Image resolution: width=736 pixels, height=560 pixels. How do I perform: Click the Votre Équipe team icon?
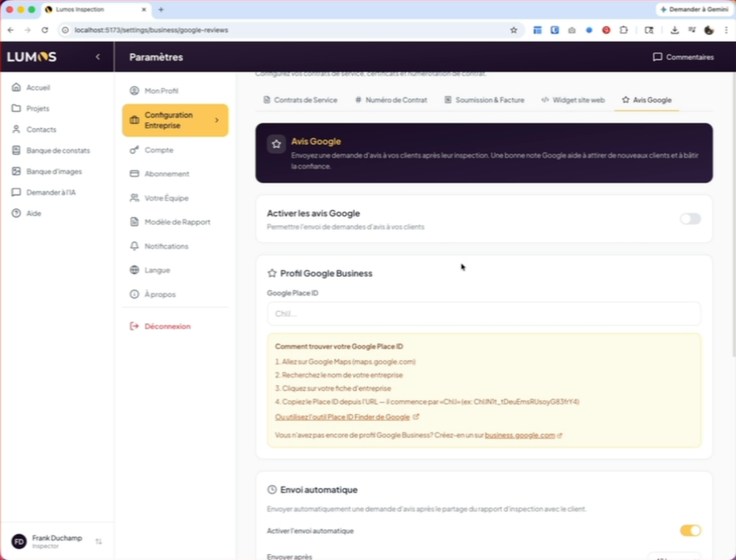134,198
